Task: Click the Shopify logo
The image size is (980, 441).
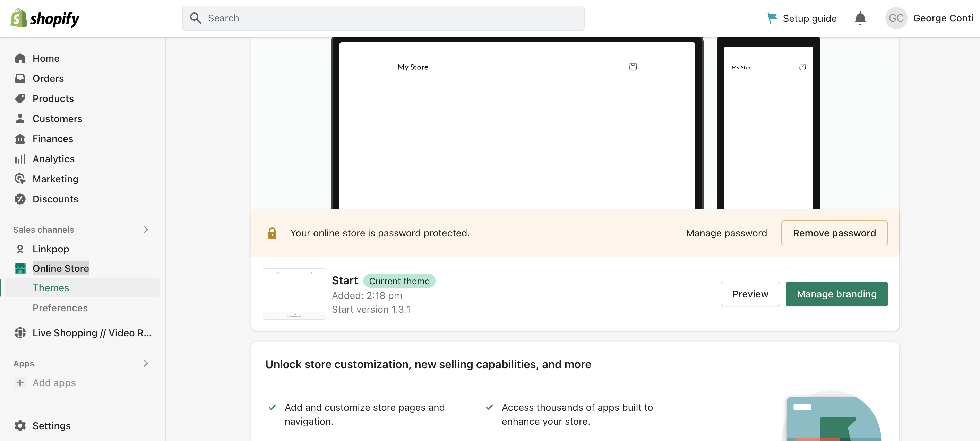Action: (x=45, y=18)
